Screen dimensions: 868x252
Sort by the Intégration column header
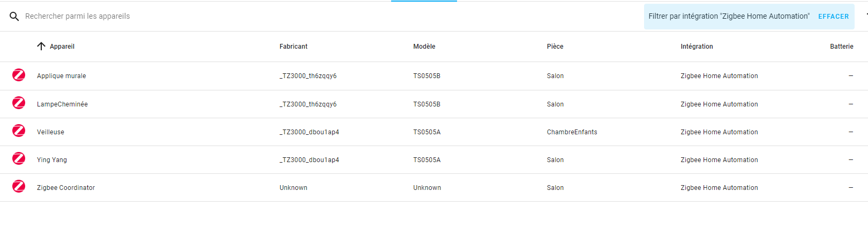(697, 47)
